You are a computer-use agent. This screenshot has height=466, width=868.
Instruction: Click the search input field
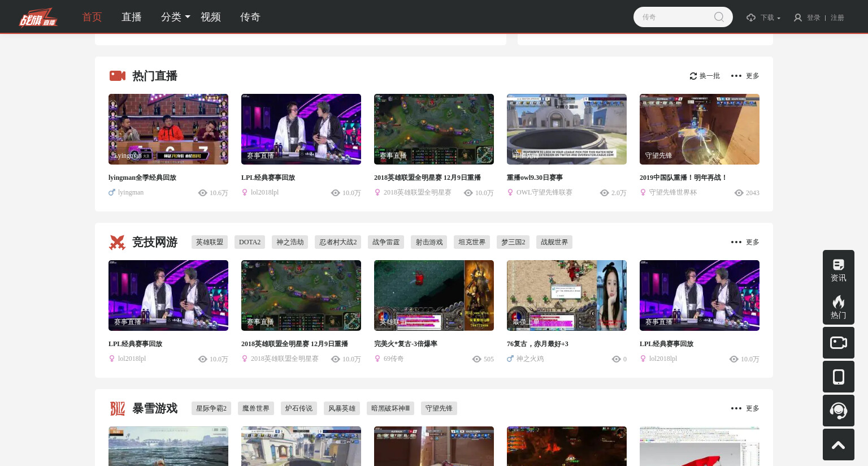(675, 17)
